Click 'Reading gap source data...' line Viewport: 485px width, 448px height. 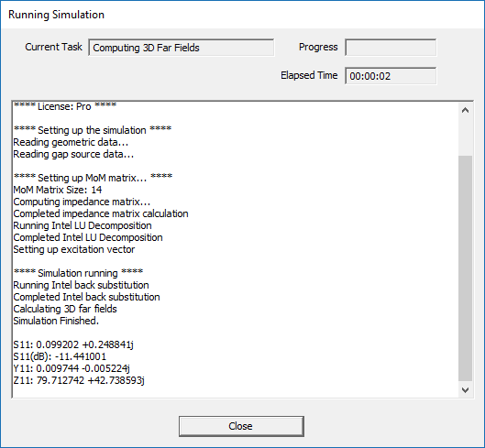point(73,154)
